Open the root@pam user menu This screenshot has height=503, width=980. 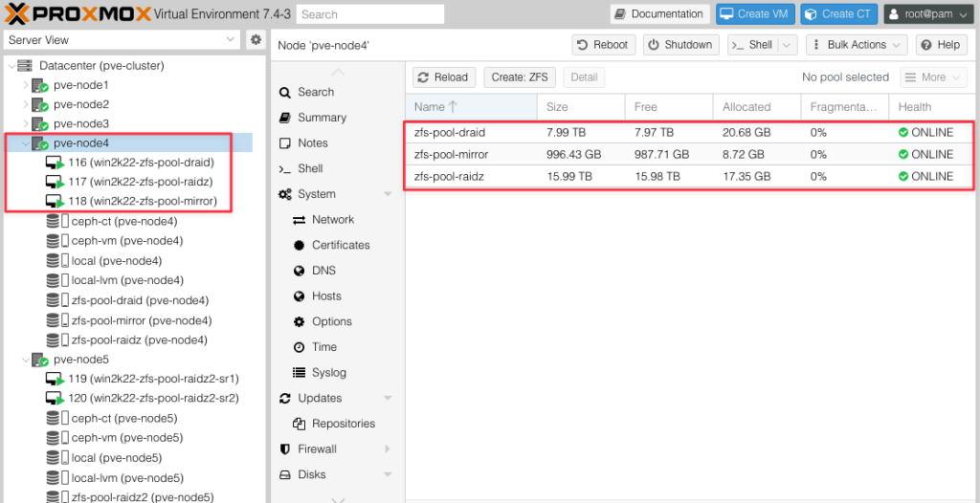click(x=928, y=13)
